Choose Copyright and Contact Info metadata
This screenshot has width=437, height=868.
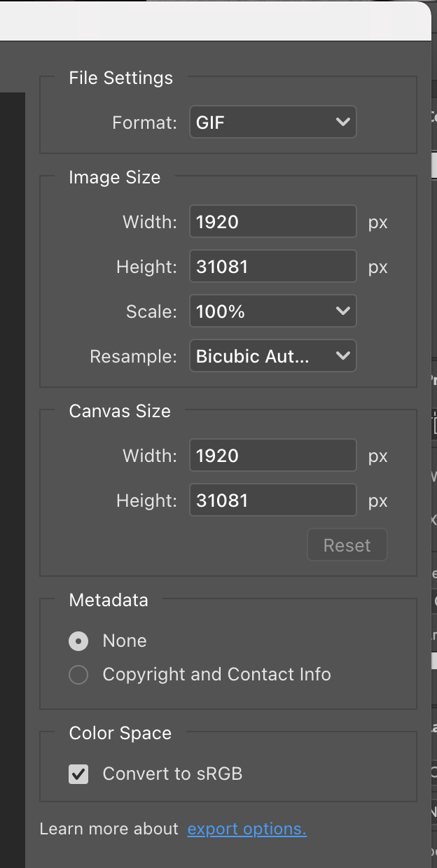78,674
